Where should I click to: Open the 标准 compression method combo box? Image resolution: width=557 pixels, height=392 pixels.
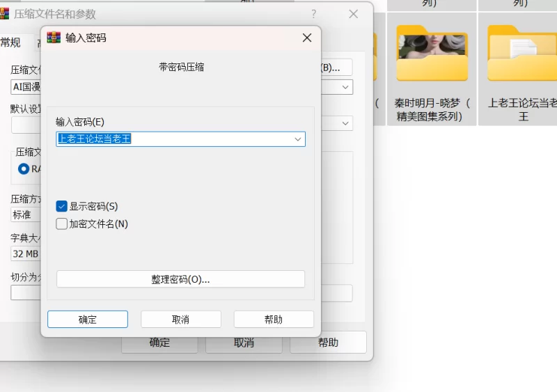coord(26,214)
